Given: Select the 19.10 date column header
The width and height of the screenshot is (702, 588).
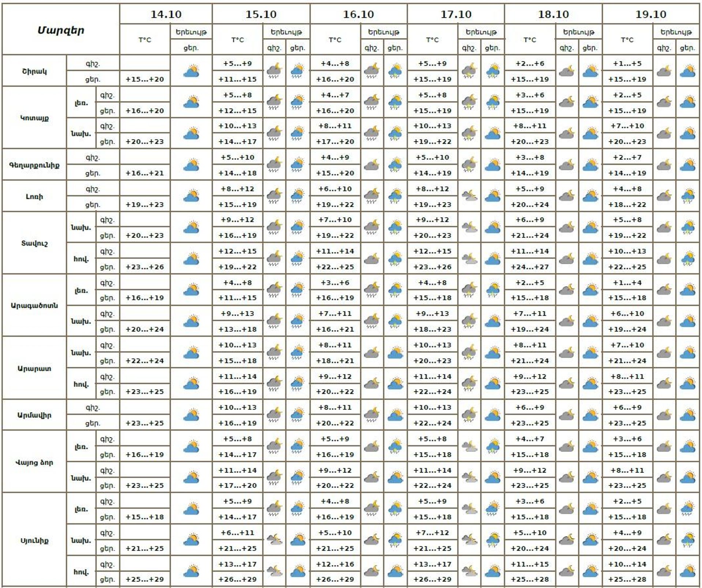Looking at the screenshot, I should (651, 14).
